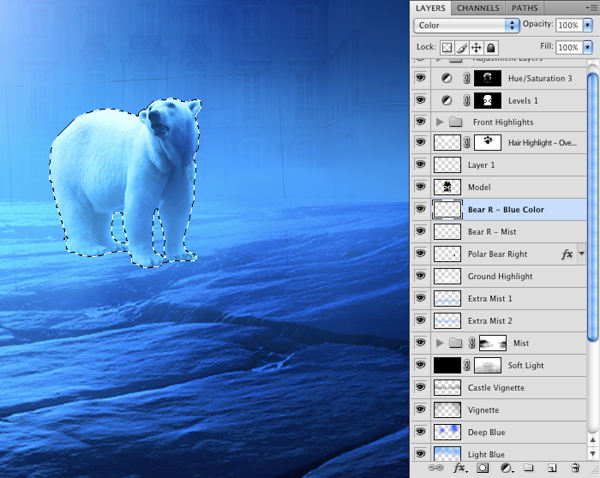
Task: Hide the Levels 1 layer
Action: pyautogui.click(x=421, y=101)
